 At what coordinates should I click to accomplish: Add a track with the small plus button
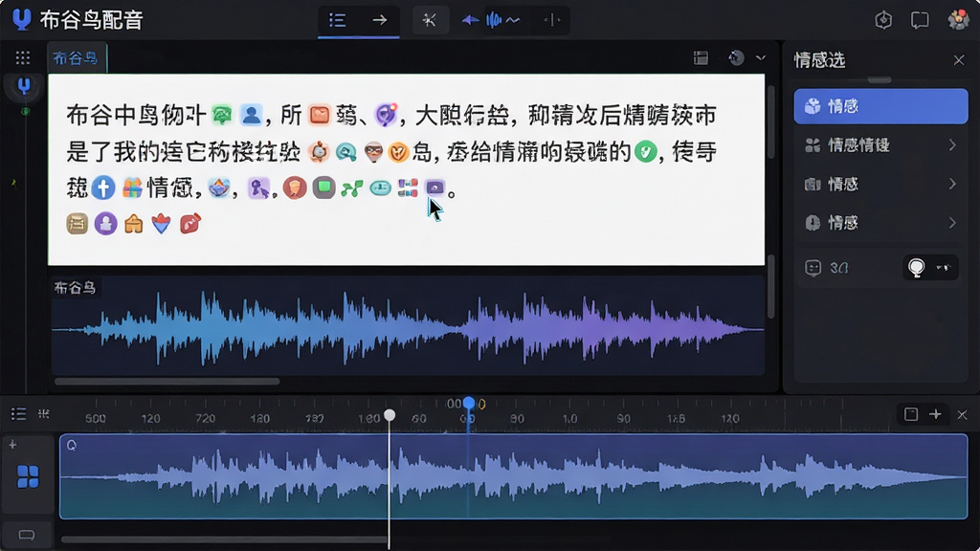[x=12, y=445]
